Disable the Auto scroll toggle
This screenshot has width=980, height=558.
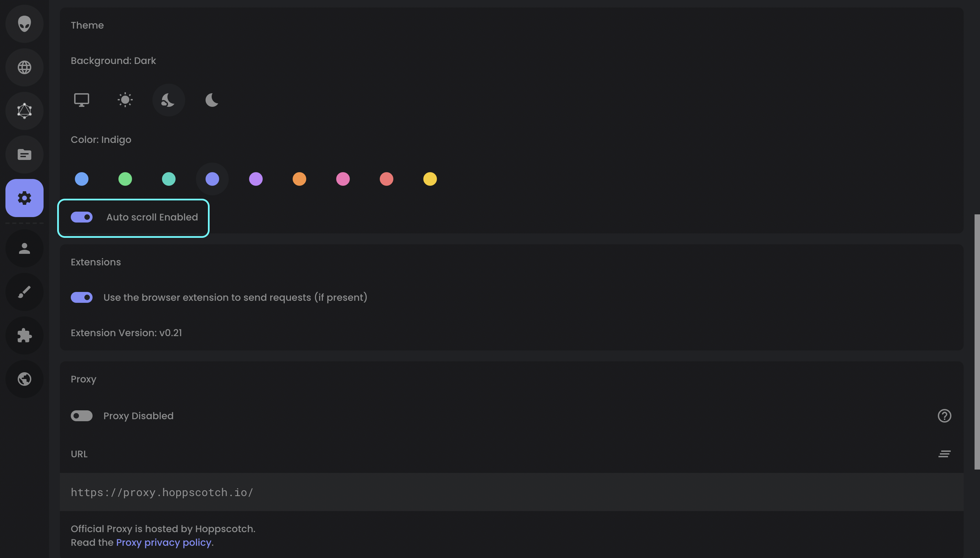tap(81, 217)
